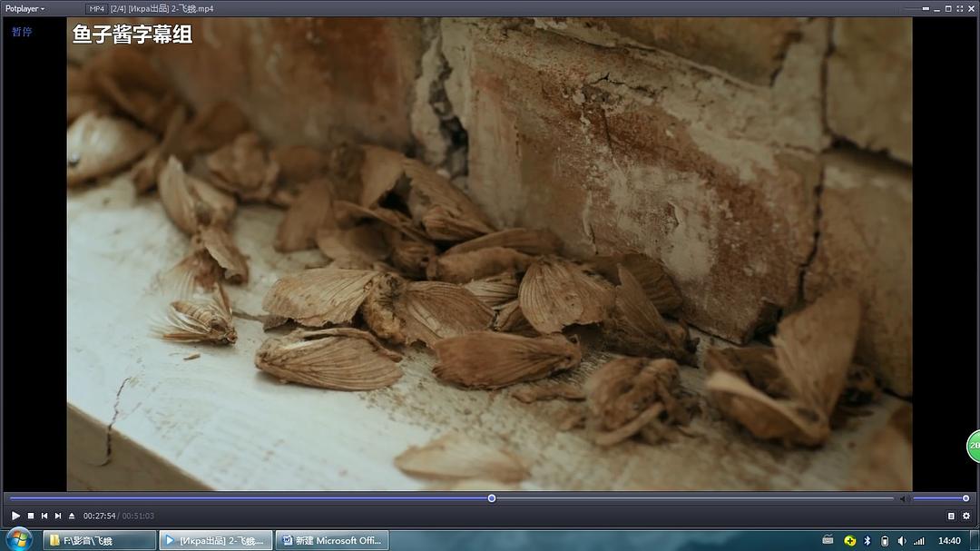Mute audio with the speaker icon

pos(902,498)
